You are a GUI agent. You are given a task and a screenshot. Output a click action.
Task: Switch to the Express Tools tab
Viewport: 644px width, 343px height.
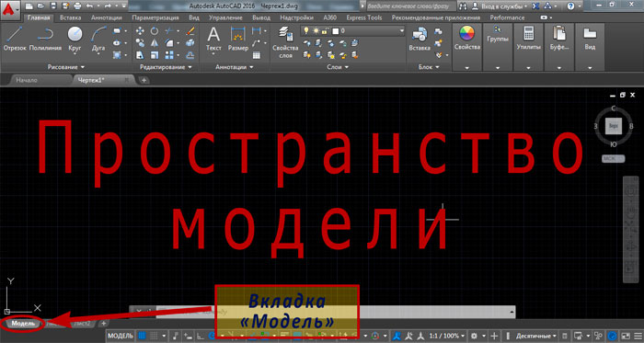(x=364, y=17)
